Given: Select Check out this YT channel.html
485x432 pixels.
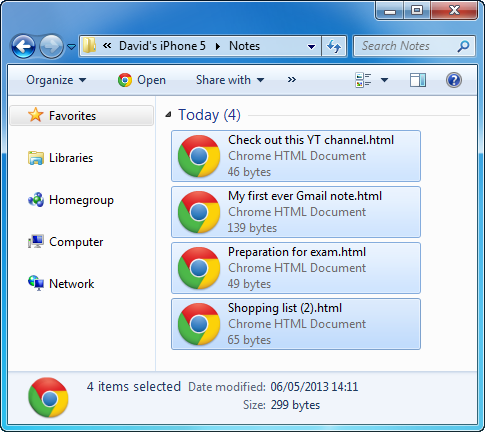Looking at the screenshot, I should [296, 156].
